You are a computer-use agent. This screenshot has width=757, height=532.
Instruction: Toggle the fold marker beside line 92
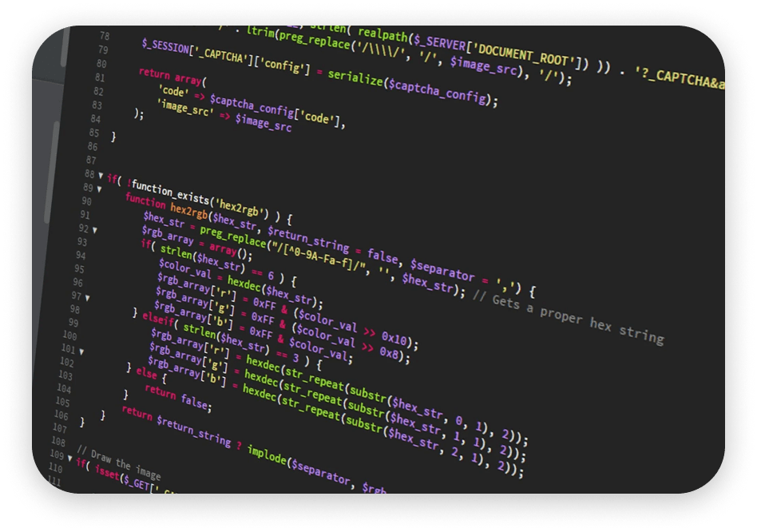[x=94, y=230]
